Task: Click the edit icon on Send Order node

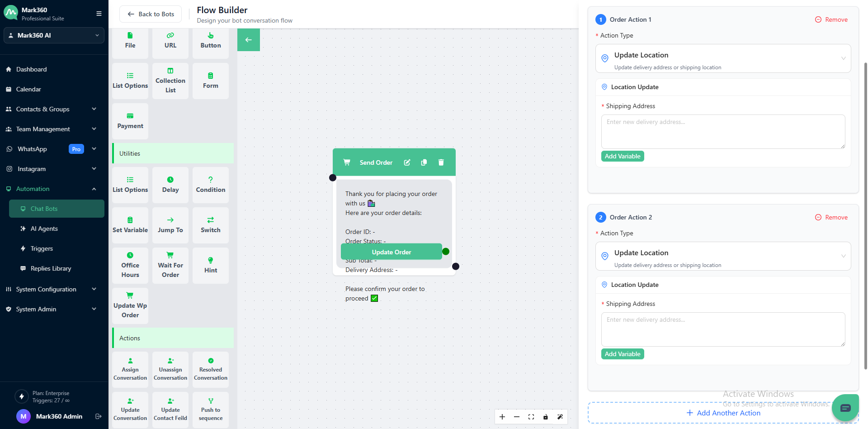Action: 407,162
